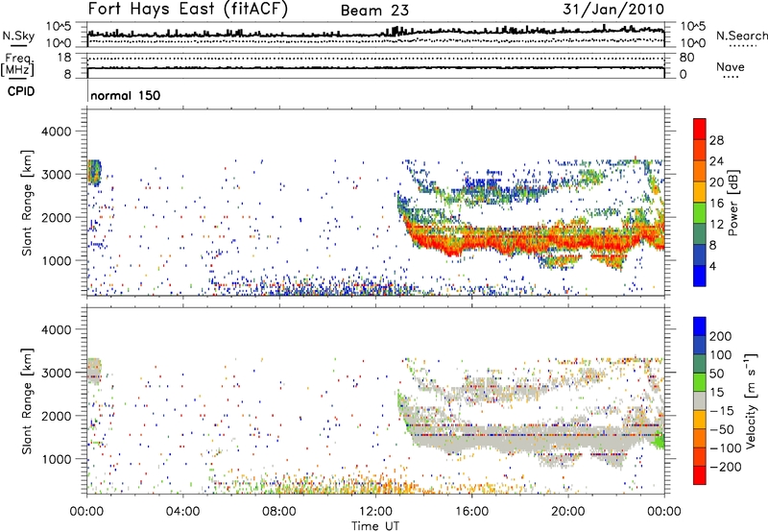Click the Power [dB] colorbar label
768x532 pixels.
point(733,203)
